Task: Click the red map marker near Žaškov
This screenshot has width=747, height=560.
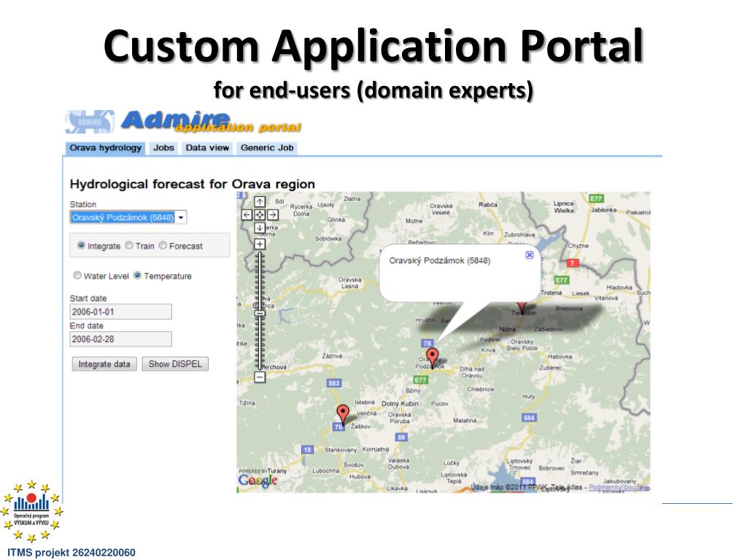Action: (x=343, y=414)
